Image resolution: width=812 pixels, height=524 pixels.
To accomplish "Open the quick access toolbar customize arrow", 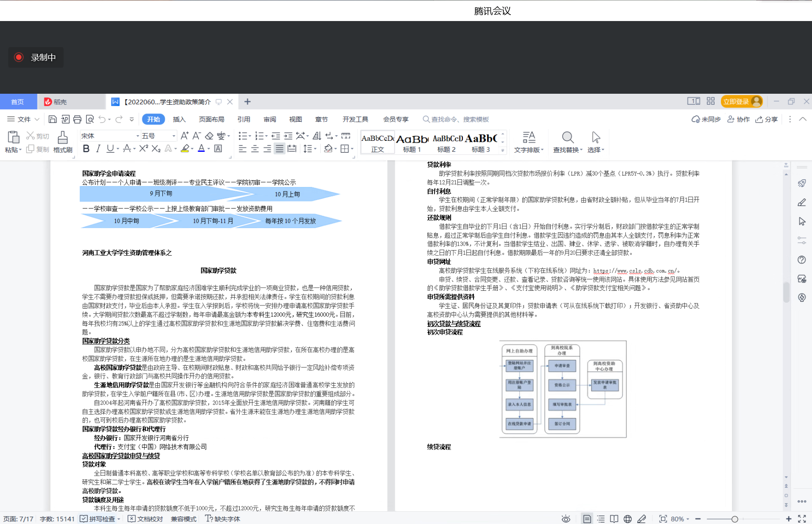I will (x=132, y=119).
